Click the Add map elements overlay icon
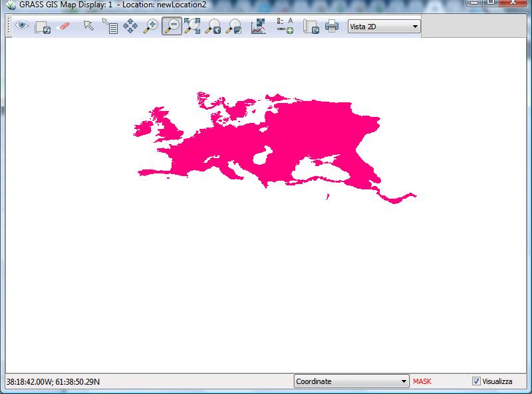 [x=285, y=26]
